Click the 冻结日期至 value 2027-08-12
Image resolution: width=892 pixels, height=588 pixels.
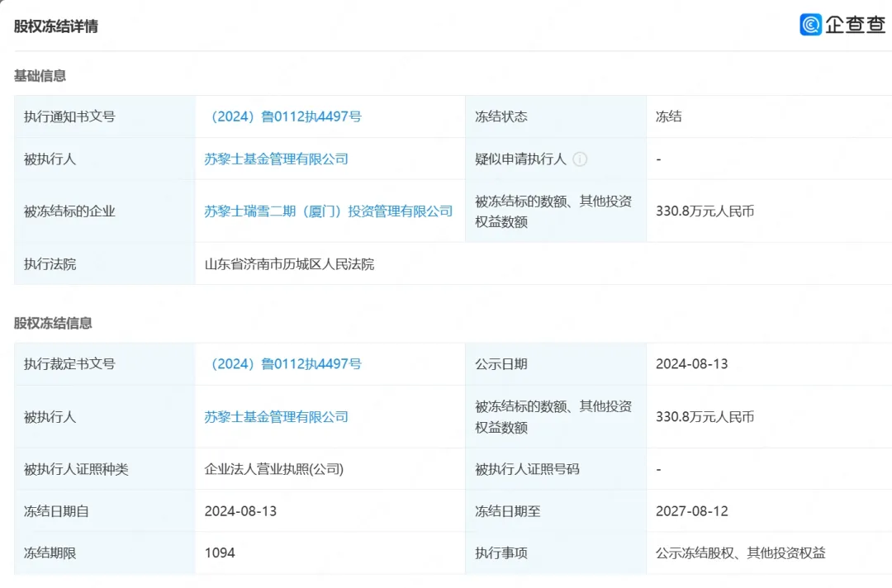(692, 511)
